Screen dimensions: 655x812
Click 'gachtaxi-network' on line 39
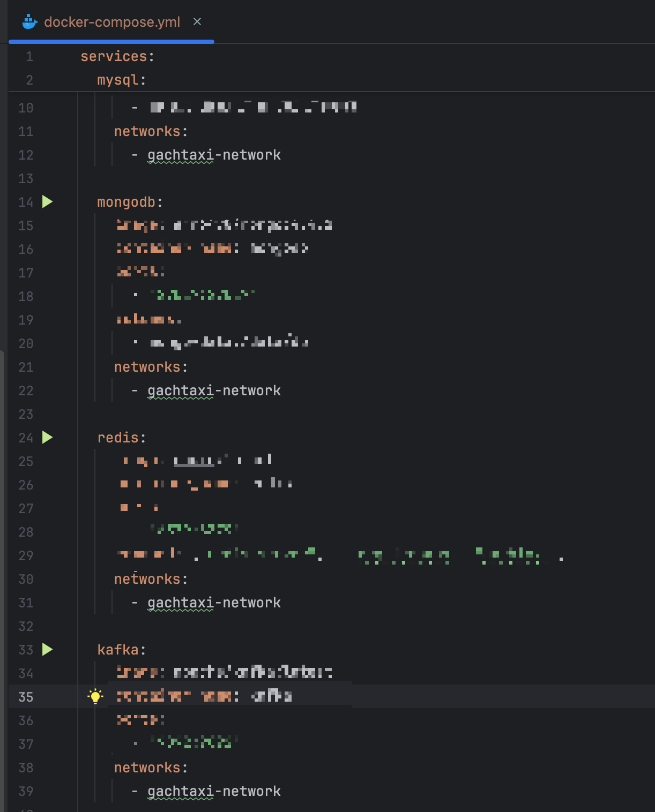coord(214,791)
